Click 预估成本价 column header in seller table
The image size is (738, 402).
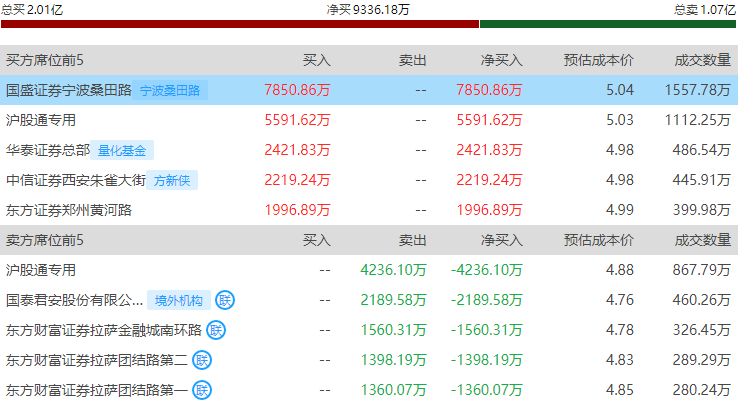[x=599, y=240]
